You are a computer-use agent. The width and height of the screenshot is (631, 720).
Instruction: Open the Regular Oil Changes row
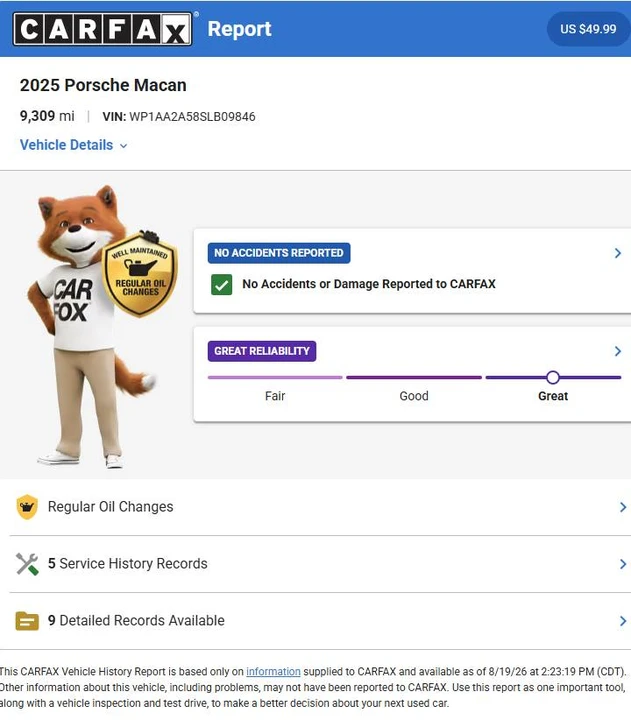click(x=320, y=507)
